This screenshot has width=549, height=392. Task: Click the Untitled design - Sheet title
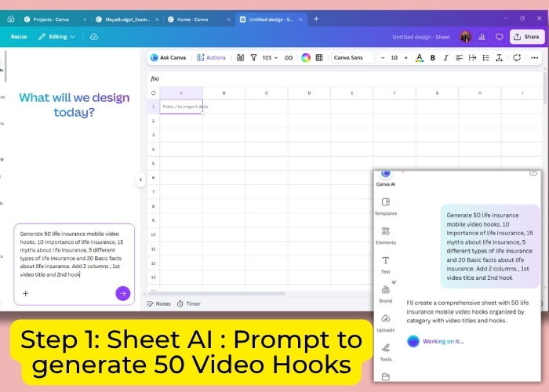[421, 37]
